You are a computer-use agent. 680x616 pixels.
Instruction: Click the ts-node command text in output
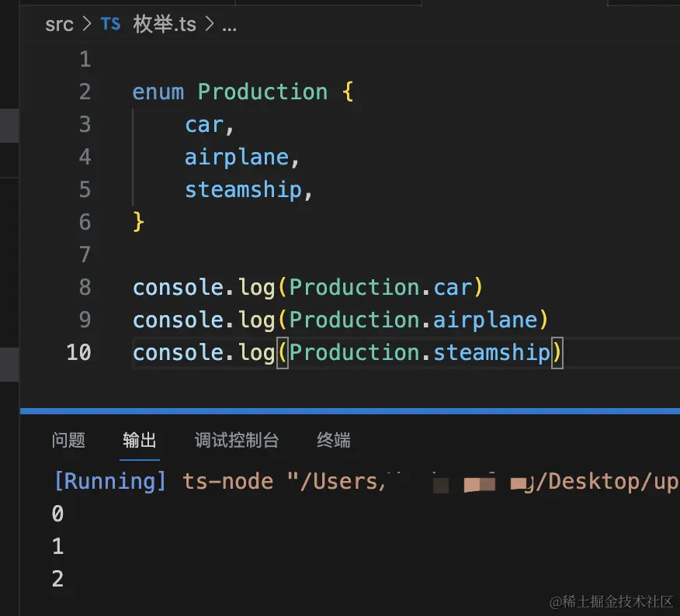tap(227, 482)
